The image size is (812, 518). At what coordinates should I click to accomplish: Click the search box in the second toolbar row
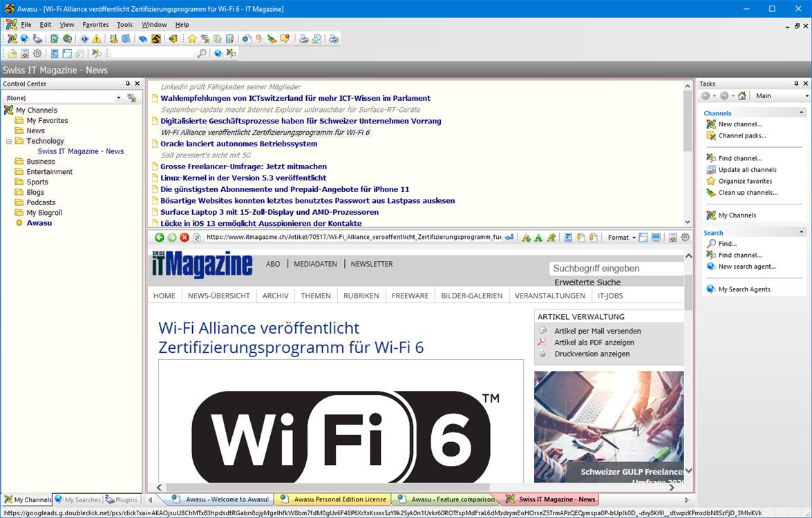pos(152,53)
